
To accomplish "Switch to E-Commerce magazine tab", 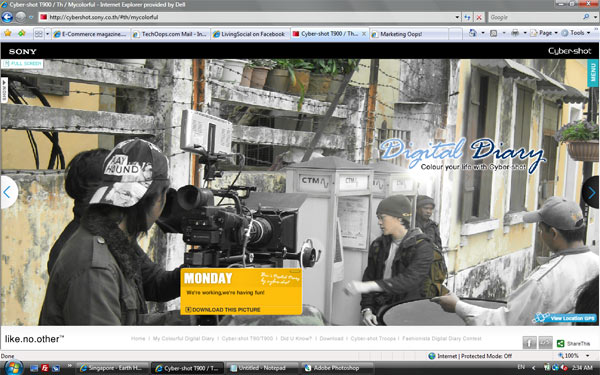I will pos(91,34).
